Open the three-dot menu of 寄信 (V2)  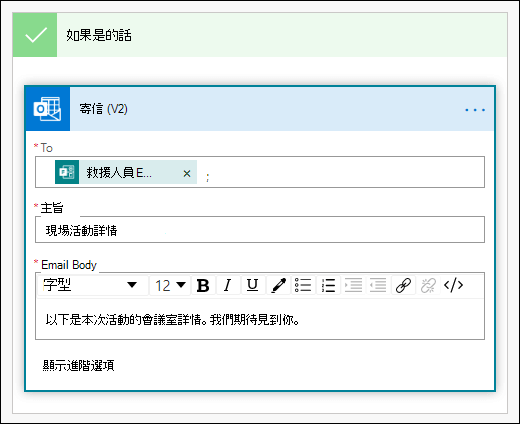475,110
